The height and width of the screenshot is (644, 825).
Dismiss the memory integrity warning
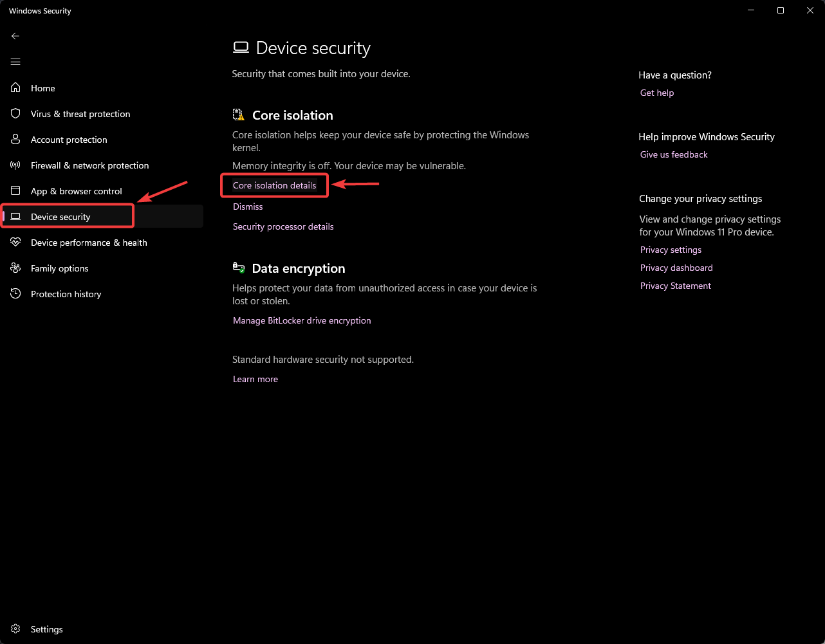point(248,207)
